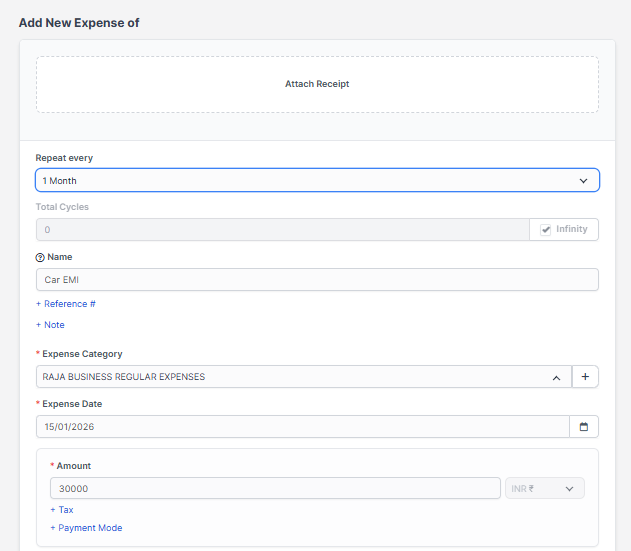
Task: Click the Add New Expense heading
Action: click(79, 22)
